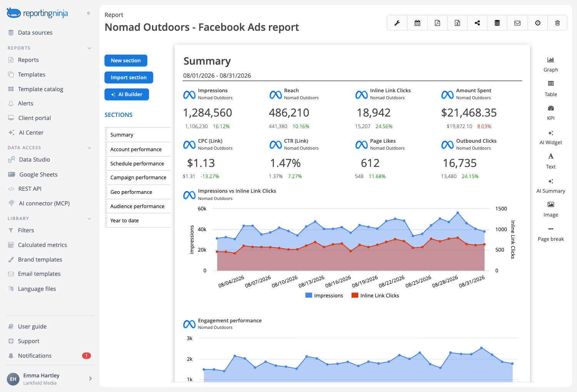Collapse the REPORTS sidebar group
The width and height of the screenshot is (577, 392).
click(89, 48)
